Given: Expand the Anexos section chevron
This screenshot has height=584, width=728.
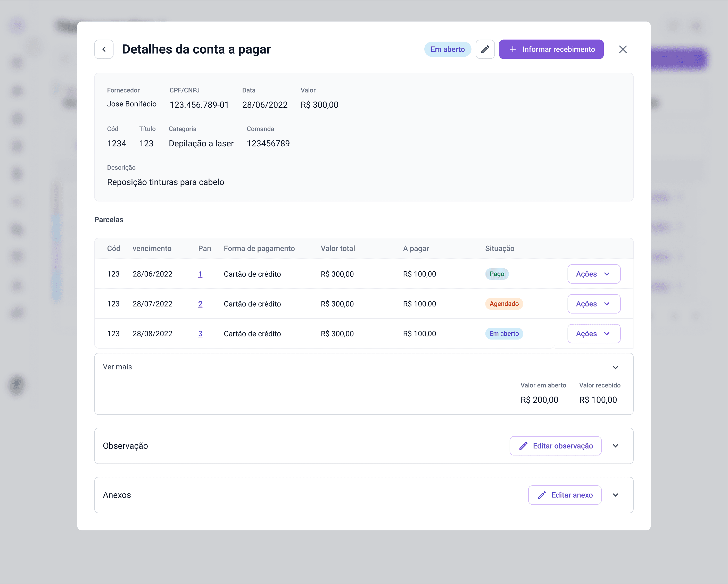Looking at the screenshot, I should pos(615,495).
